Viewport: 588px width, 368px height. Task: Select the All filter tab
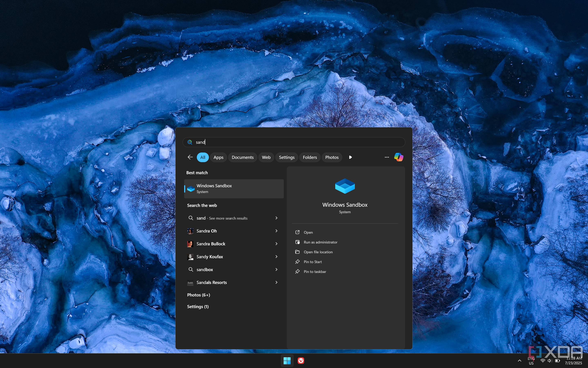[x=203, y=157]
